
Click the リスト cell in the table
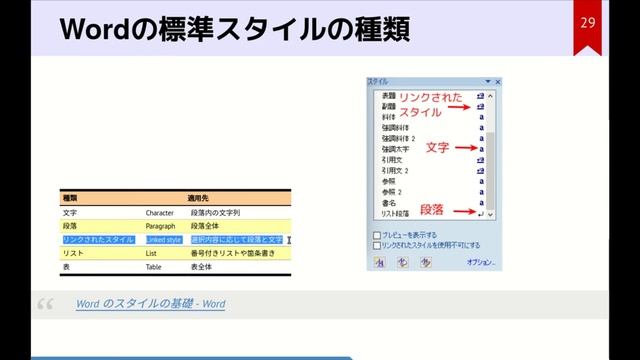[73, 253]
